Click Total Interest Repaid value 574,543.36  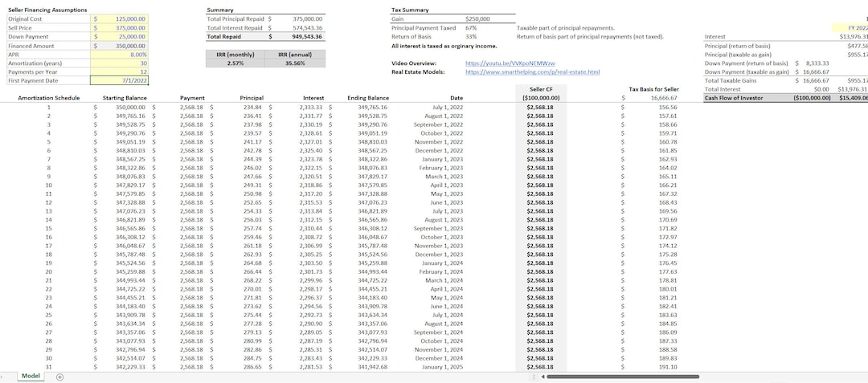tap(307, 27)
